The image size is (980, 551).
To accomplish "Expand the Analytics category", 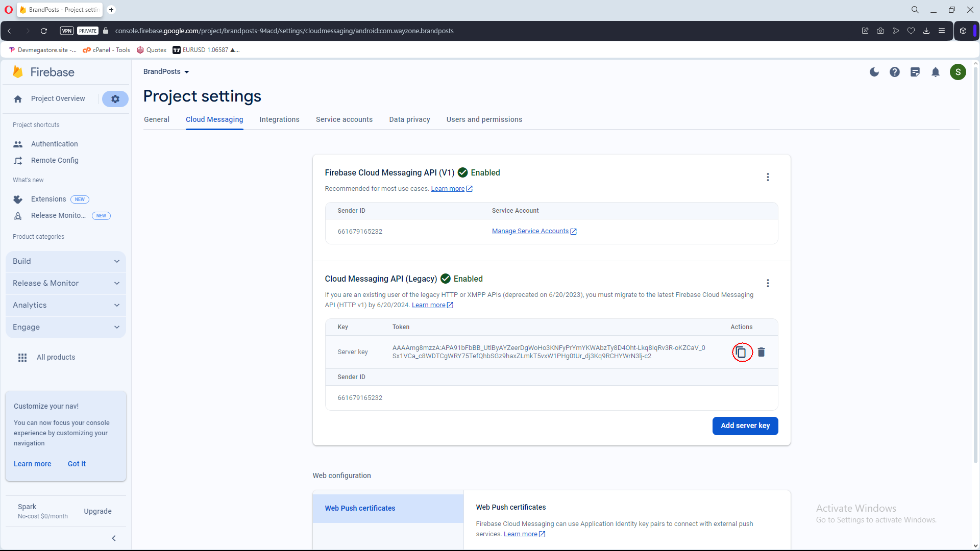I will tap(66, 305).
